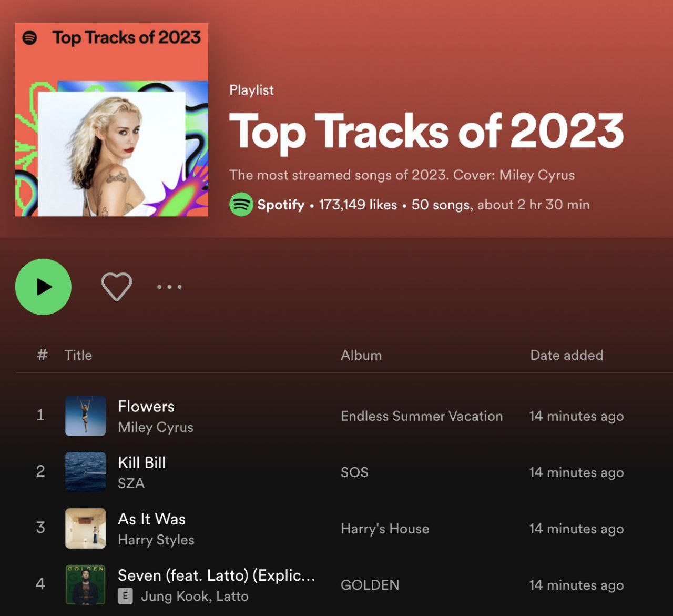Click the green Spotify logo beside the creator name

[241, 205]
